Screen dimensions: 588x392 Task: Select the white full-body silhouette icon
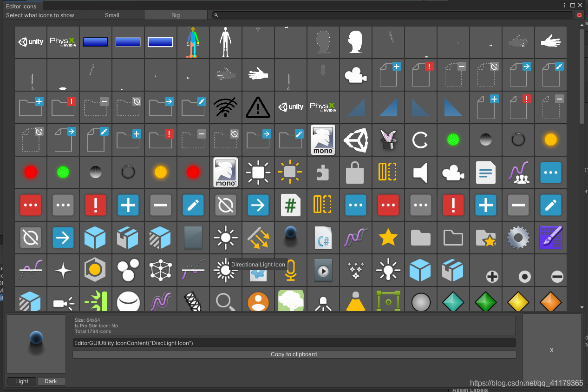click(x=225, y=42)
